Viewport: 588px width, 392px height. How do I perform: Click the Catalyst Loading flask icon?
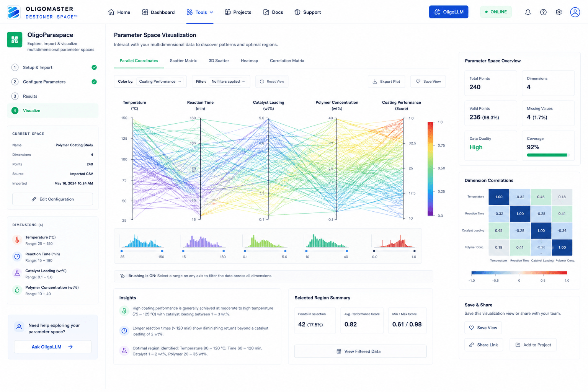(x=17, y=273)
